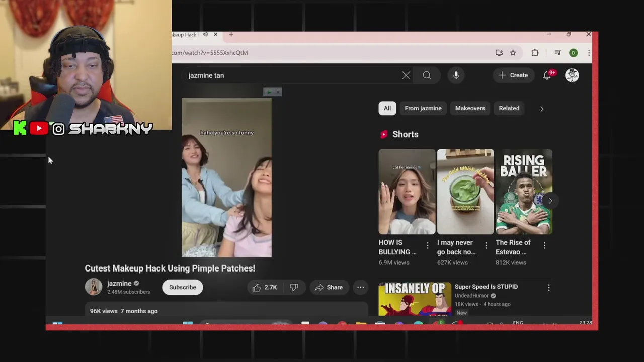Screen dimensions: 644x362
Task: Dislike the video
Action: click(x=294, y=287)
